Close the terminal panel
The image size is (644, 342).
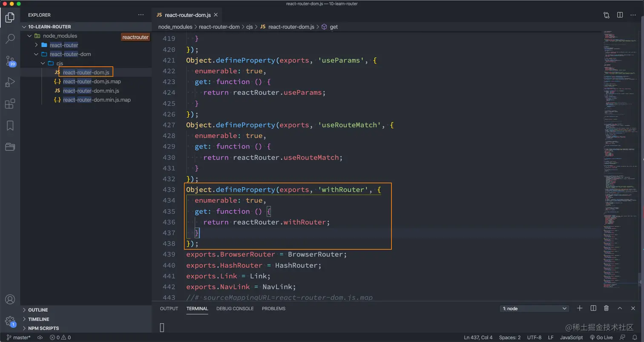coord(633,308)
